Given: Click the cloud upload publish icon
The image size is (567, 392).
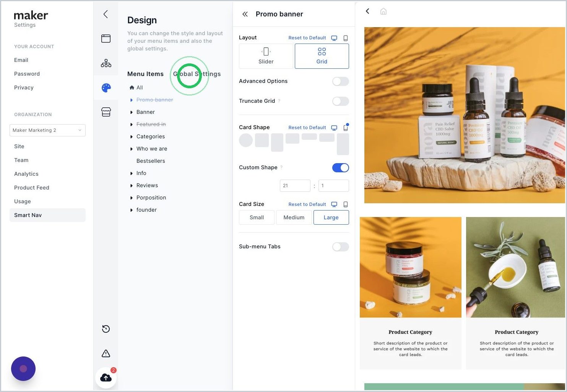Looking at the screenshot, I should pyautogui.click(x=106, y=378).
